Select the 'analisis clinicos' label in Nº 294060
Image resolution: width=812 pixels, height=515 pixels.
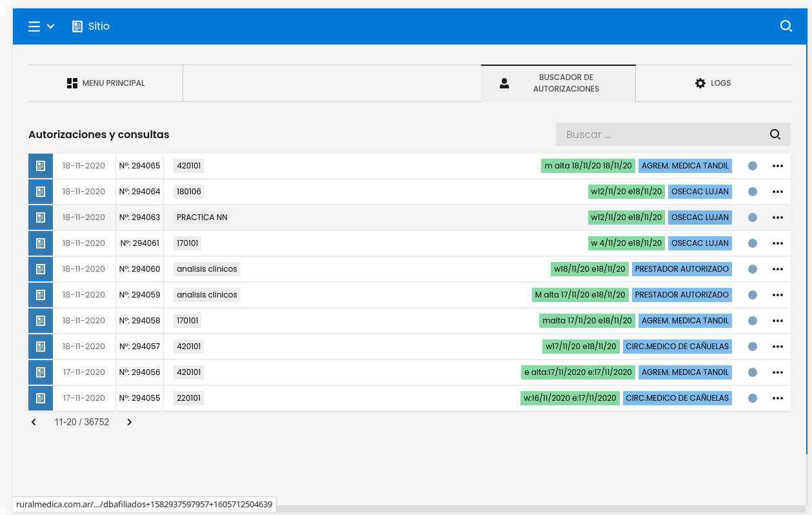pos(207,269)
